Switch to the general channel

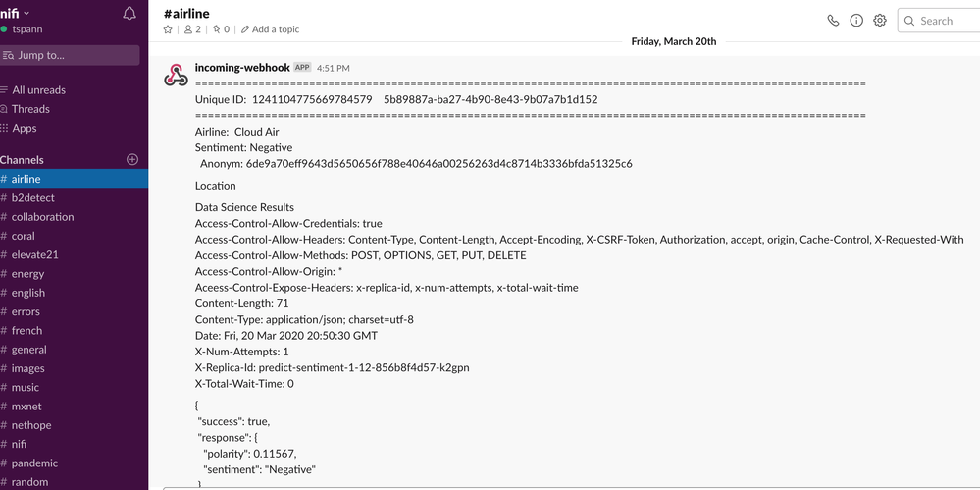click(x=29, y=349)
